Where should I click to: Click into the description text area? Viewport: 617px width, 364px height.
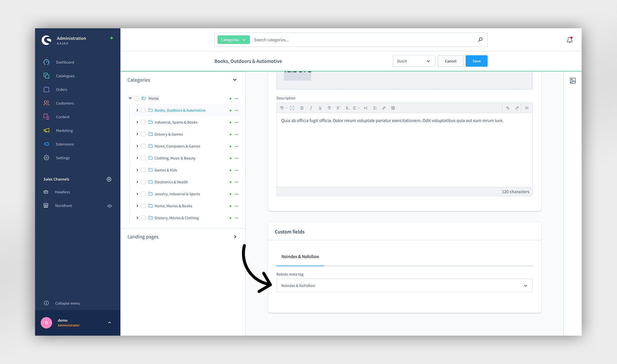[404, 150]
